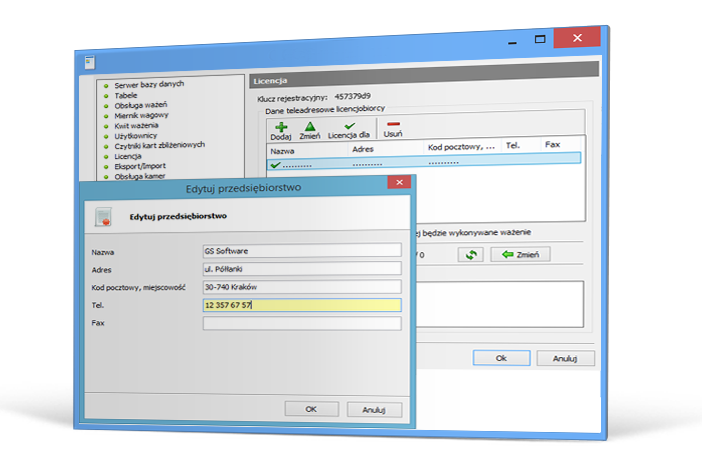Image resolution: width=702 pixels, height=458 pixels.
Task: Open Czytniki kart zbliżeniowych section
Action: [x=159, y=146]
